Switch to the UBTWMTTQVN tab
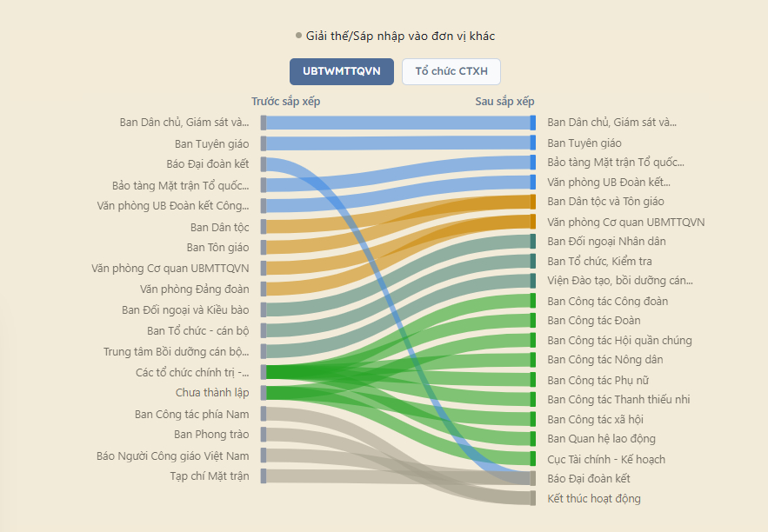 point(342,71)
